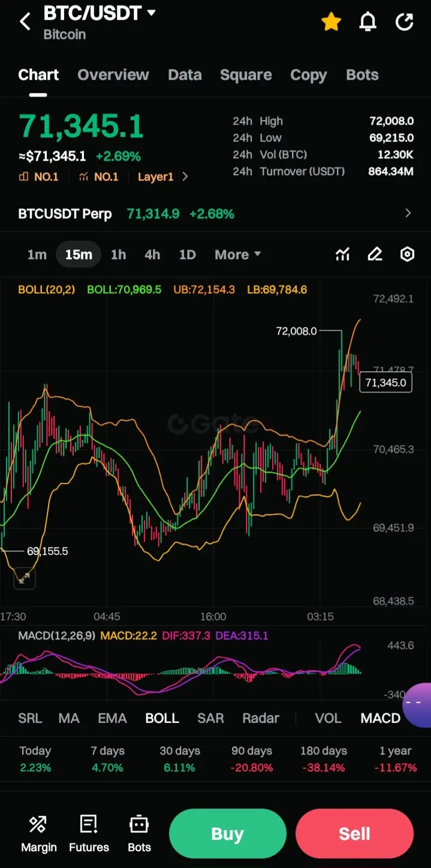Select the 1m timeframe

[x=37, y=254]
